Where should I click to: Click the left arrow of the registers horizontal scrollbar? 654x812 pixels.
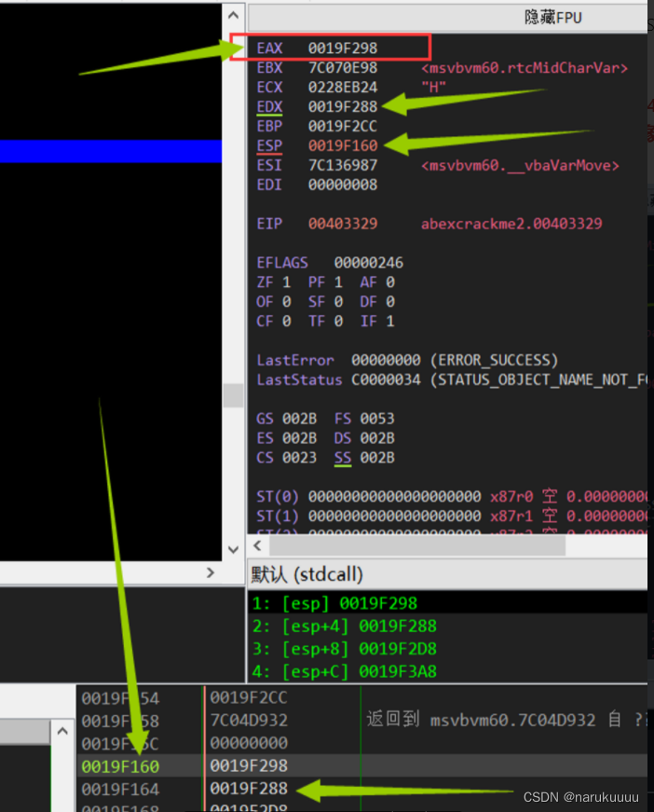(258, 545)
